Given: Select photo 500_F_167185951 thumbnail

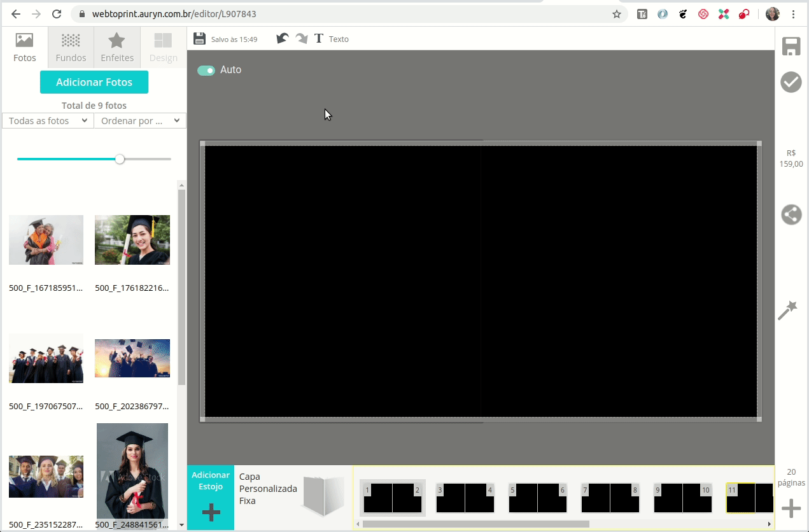Looking at the screenshot, I should tap(46, 240).
